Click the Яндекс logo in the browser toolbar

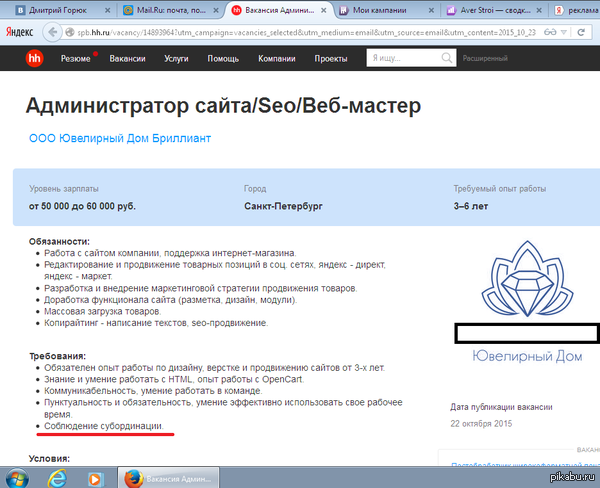pos(20,32)
